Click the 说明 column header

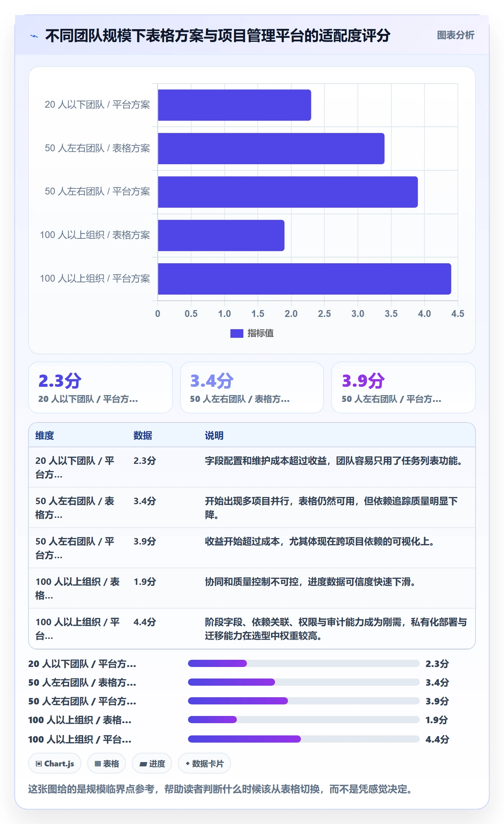tap(214, 435)
